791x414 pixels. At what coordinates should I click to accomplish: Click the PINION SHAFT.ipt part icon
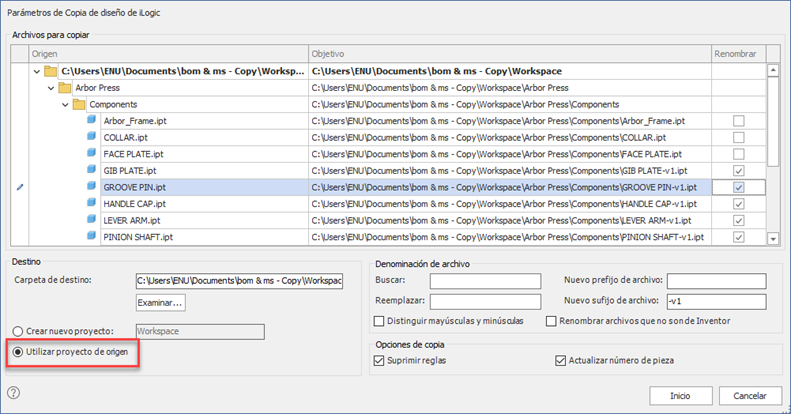pos(92,237)
